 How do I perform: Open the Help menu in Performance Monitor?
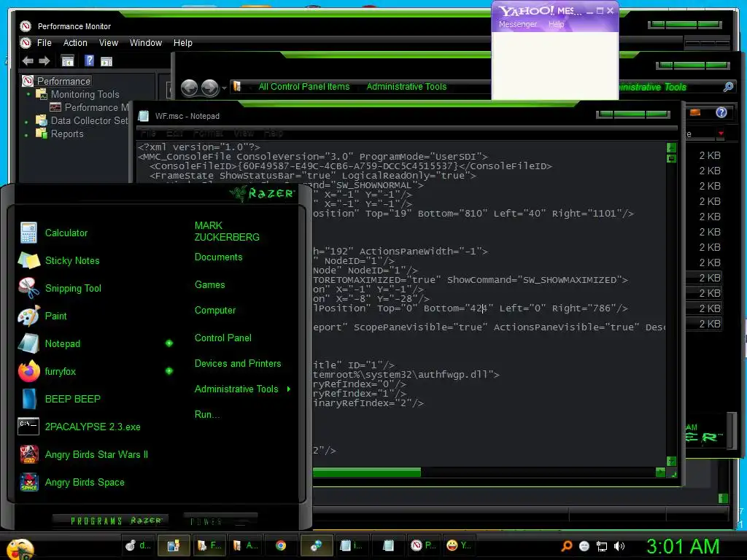(x=183, y=43)
